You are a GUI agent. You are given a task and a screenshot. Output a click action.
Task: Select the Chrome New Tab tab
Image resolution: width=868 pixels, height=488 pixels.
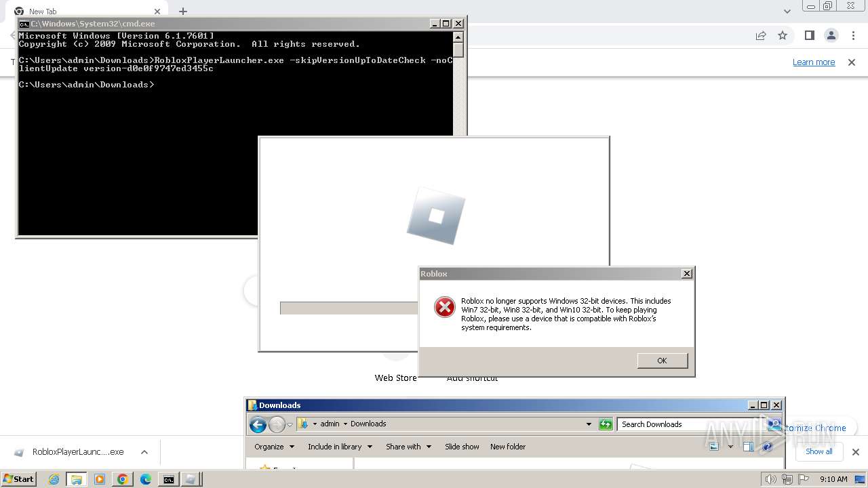88,11
